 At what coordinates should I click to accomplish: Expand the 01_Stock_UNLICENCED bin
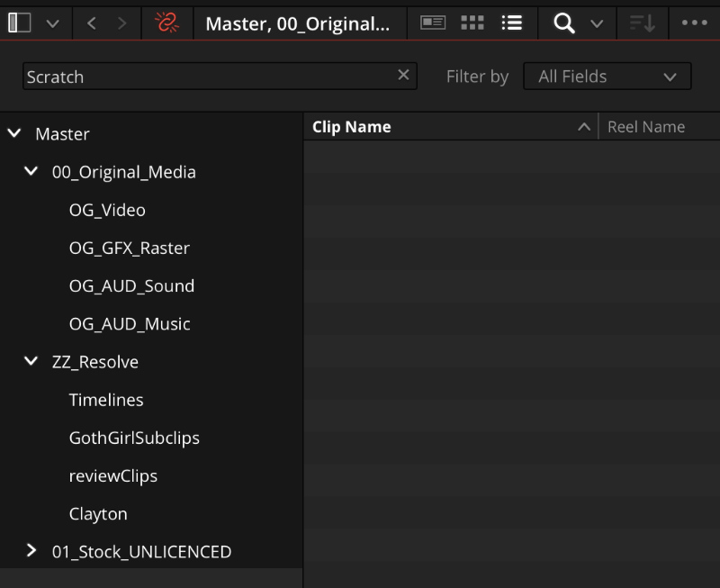[x=31, y=550]
